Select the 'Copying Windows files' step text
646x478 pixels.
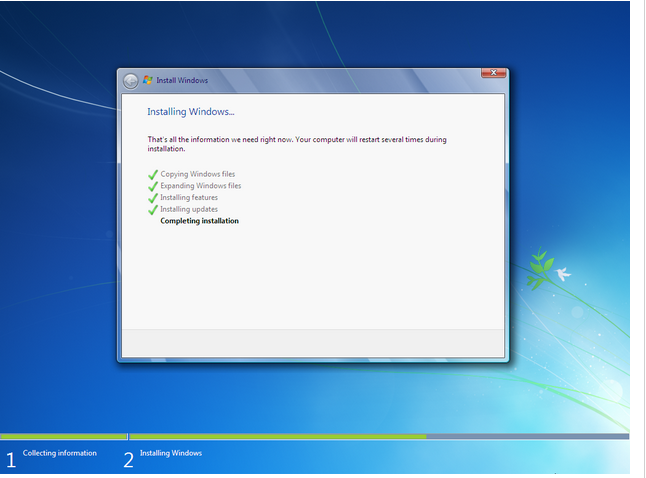(x=198, y=174)
